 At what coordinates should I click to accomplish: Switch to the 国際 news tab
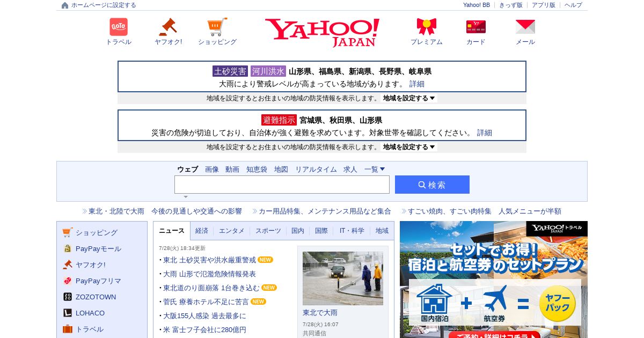pyautogui.click(x=321, y=231)
